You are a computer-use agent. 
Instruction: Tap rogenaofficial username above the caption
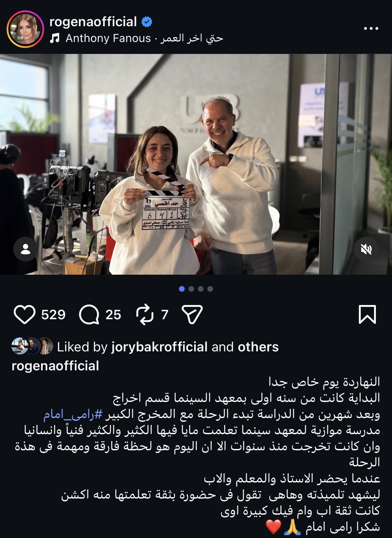(x=55, y=366)
